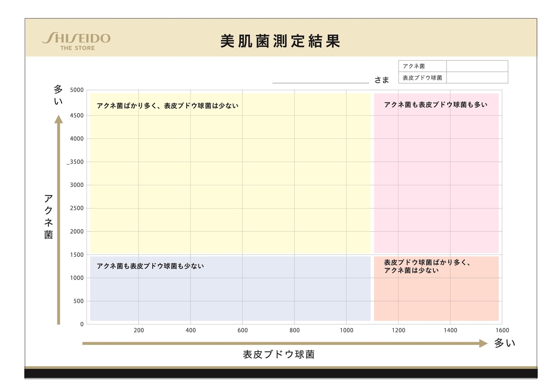The width and height of the screenshot is (560, 392).
Task: Click the 5000 y-axis tick label
Action: (77, 90)
